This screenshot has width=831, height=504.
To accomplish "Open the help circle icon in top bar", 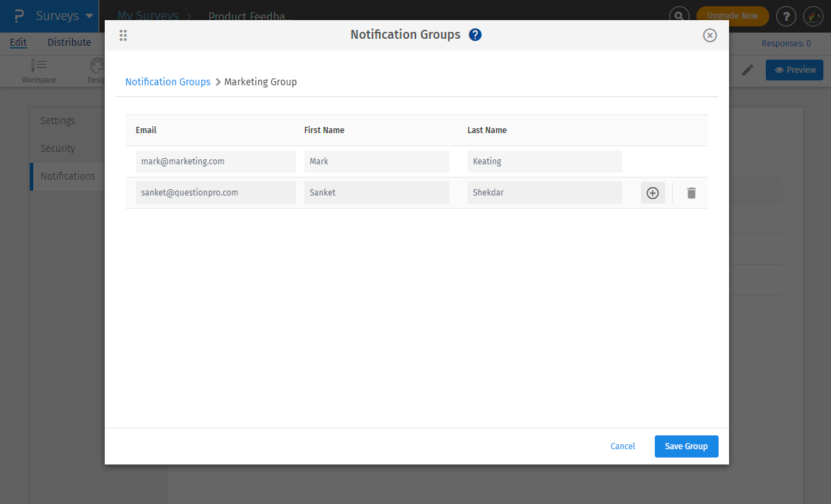I will click(x=786, y=15).
